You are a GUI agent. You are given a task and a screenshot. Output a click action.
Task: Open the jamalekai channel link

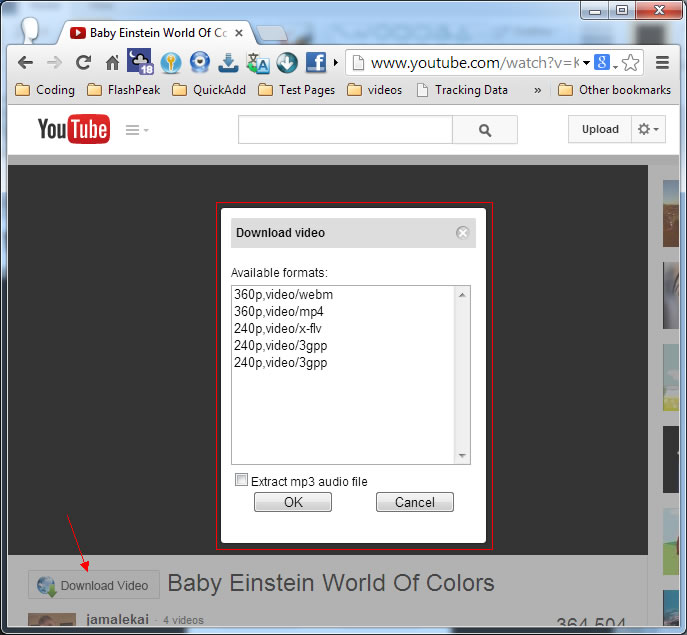coord(117,620)
